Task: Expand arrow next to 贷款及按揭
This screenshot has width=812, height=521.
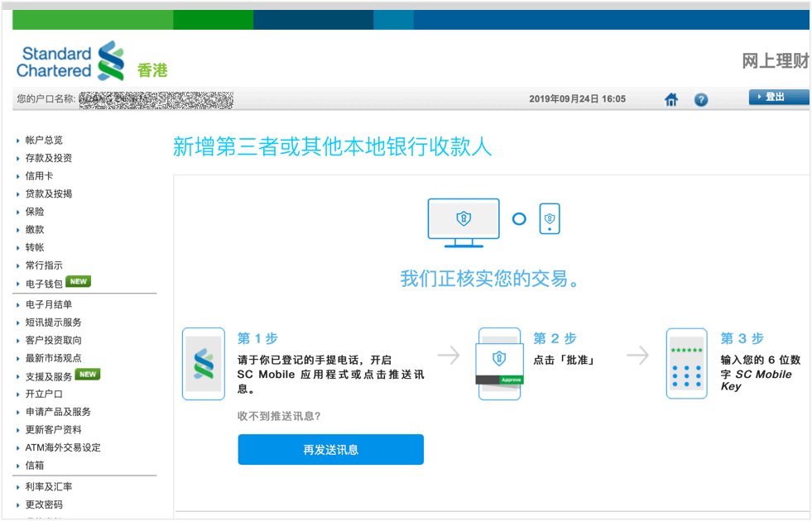Action: point(18,194)
